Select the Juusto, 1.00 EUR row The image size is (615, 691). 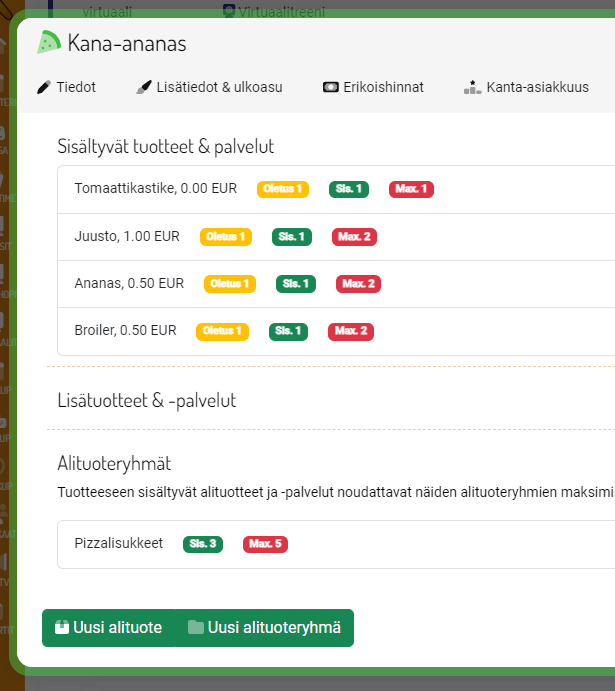(x=127, y=237)
